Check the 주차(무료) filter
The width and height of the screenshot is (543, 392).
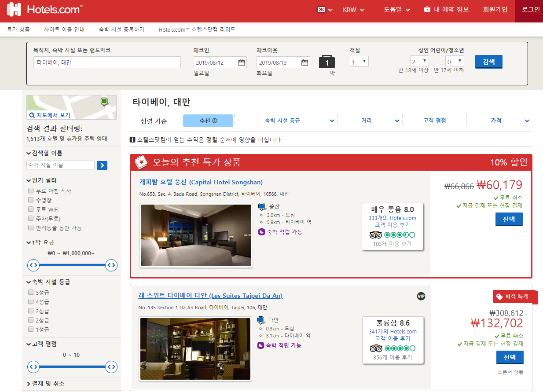(x=31, y=219)
